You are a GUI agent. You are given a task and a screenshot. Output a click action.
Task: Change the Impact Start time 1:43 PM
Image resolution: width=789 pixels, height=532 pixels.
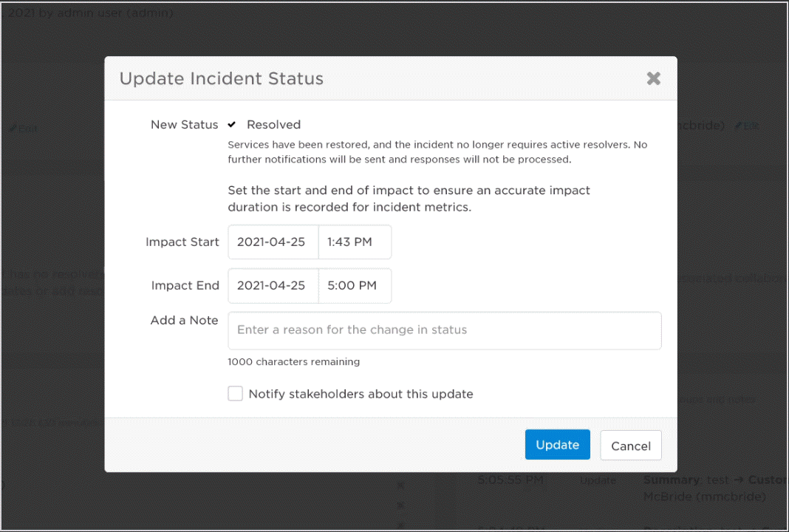[355, 242]
